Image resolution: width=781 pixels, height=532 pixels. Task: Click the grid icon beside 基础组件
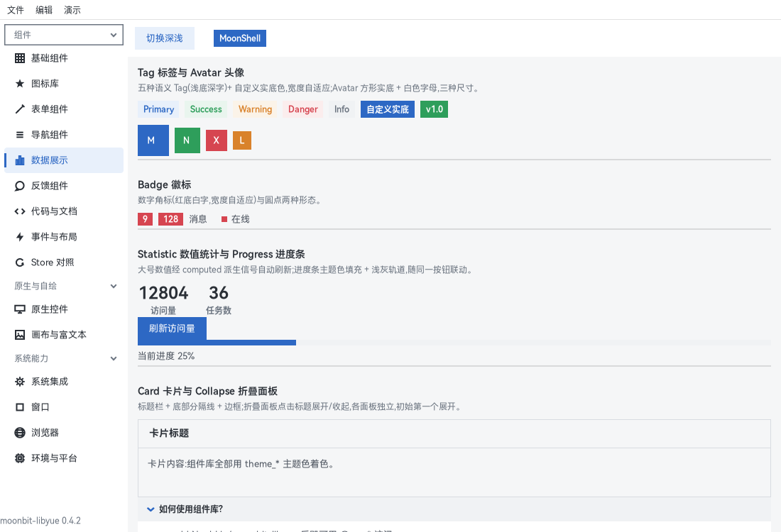coord(20,58)
